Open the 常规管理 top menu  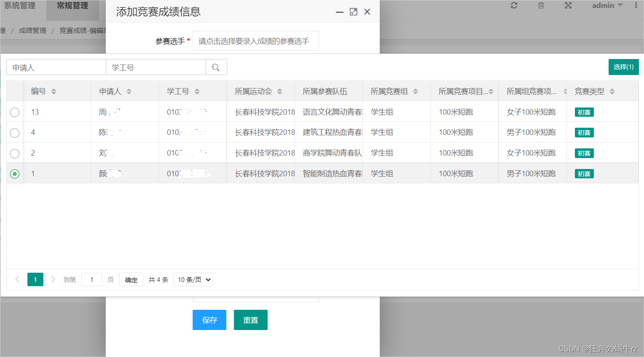click(72, 5)
